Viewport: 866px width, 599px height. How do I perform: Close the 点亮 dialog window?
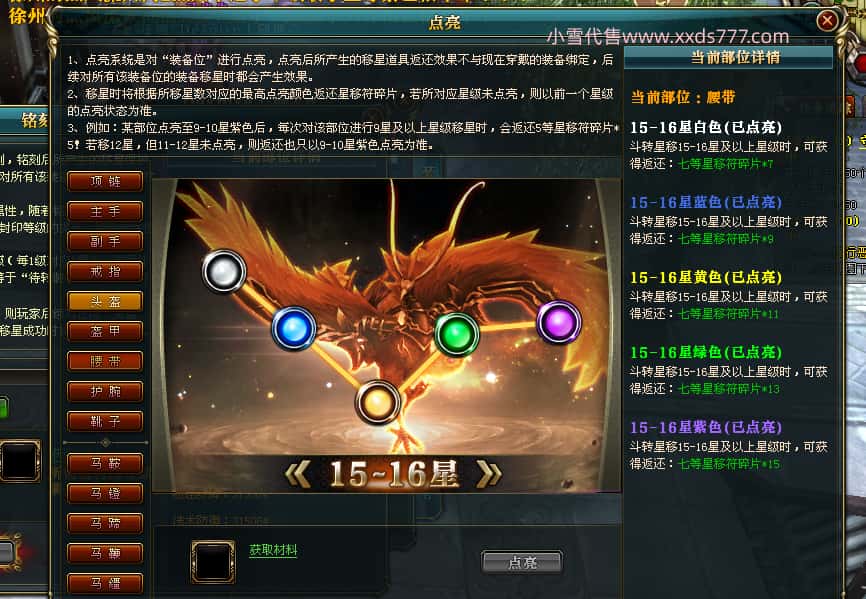tap(827, 21)
